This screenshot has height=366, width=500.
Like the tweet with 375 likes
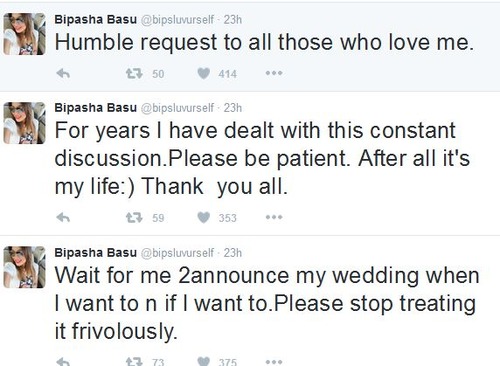tap(204, 362)
